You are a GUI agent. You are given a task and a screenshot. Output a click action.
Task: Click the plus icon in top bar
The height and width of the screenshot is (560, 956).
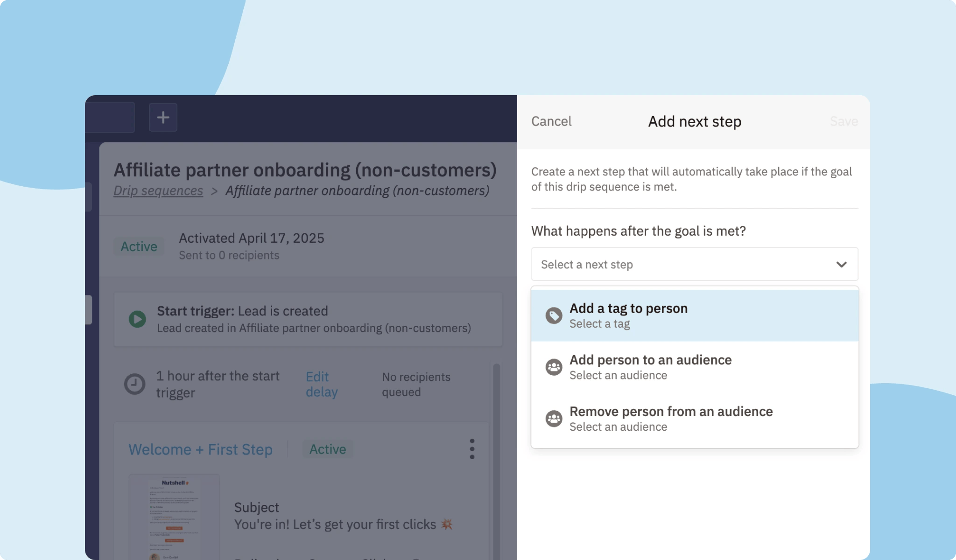[x=163, y=117]
